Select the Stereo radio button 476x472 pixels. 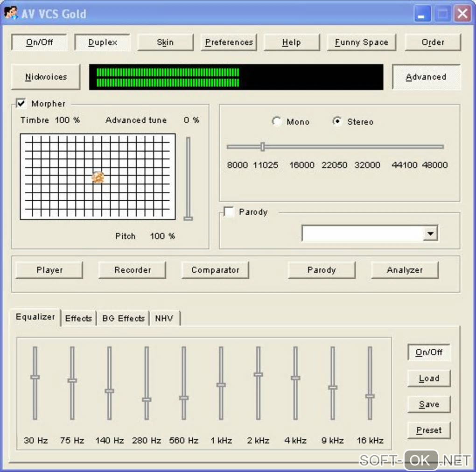[337, 121]
